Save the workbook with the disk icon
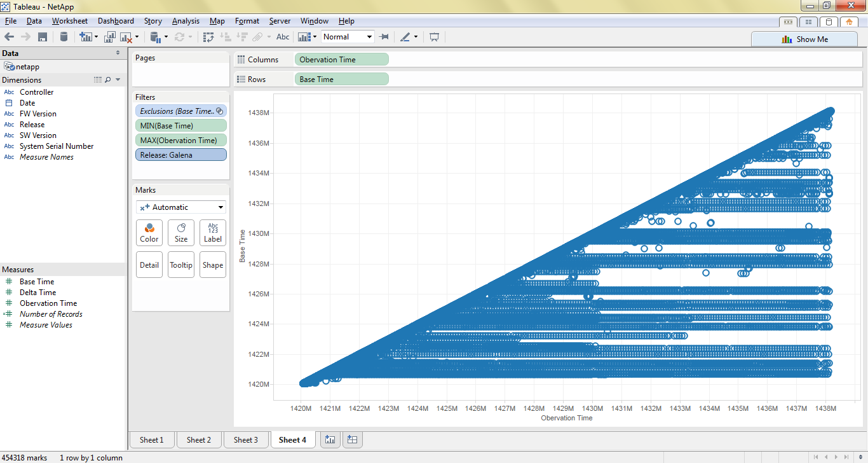This screenshot has height=463, width=868. coord(43,37)
